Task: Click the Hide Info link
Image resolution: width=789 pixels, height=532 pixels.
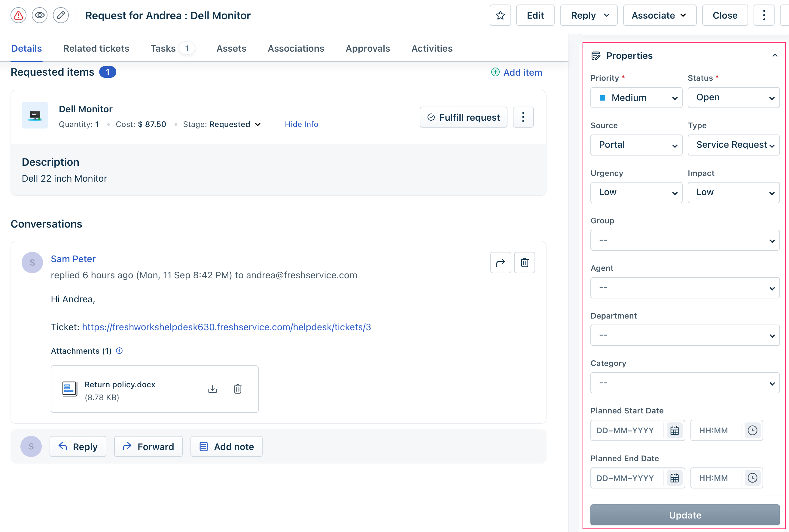Action: tap(301, 125)
